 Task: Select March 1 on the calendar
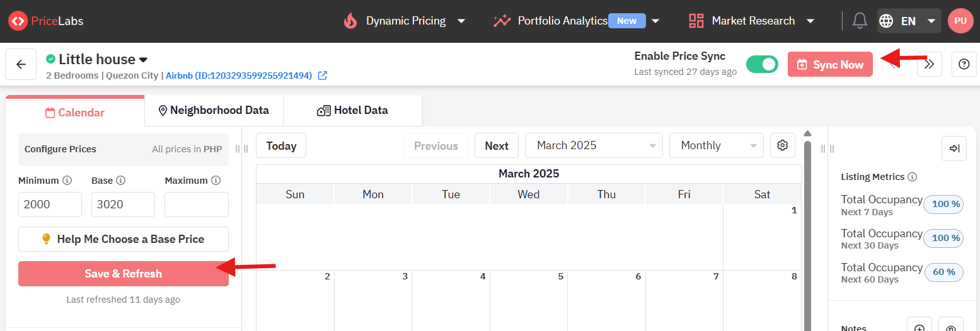click(762, 237)
